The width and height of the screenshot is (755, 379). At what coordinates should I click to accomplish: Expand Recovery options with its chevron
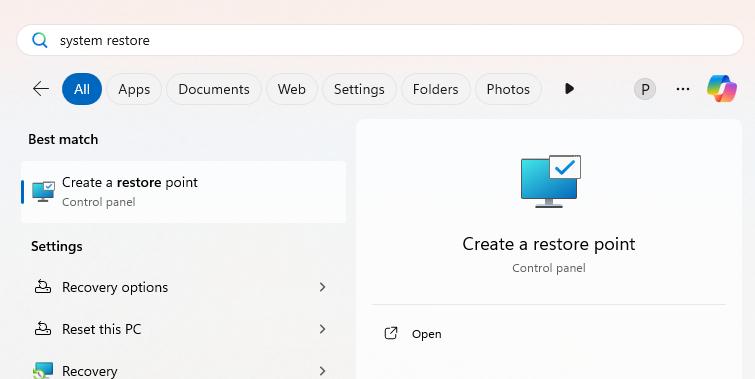323,287
